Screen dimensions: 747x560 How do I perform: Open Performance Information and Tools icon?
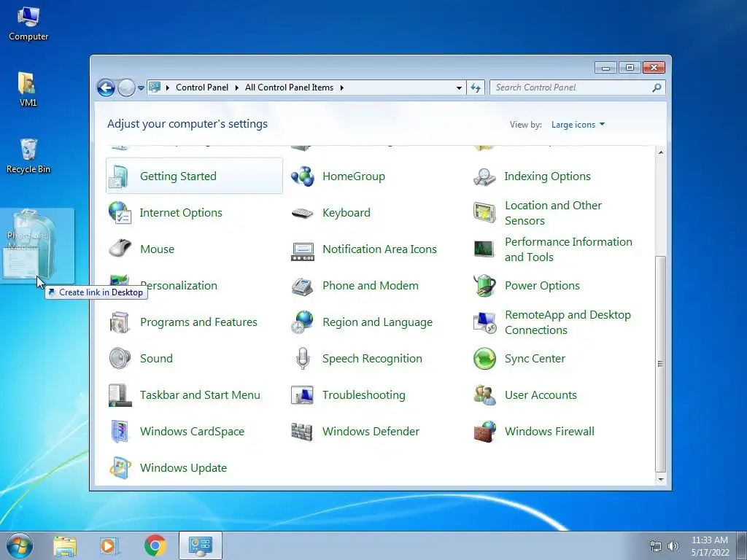click(x=484, y=249)
